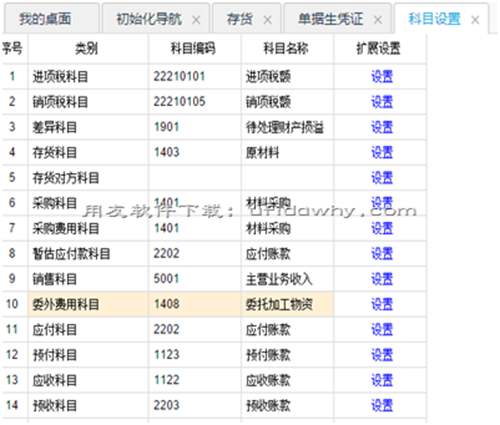This screenshot has width=500, height=425.
Task: Click the 主营业务收入 name cell
Action: coord(287,279)
